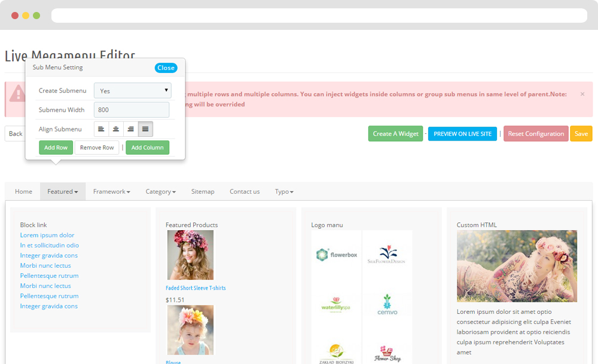The width and height of the screenshot is (598, 364).
Task: Expand the Typo menu dropdown
Action: click(284, 192)
